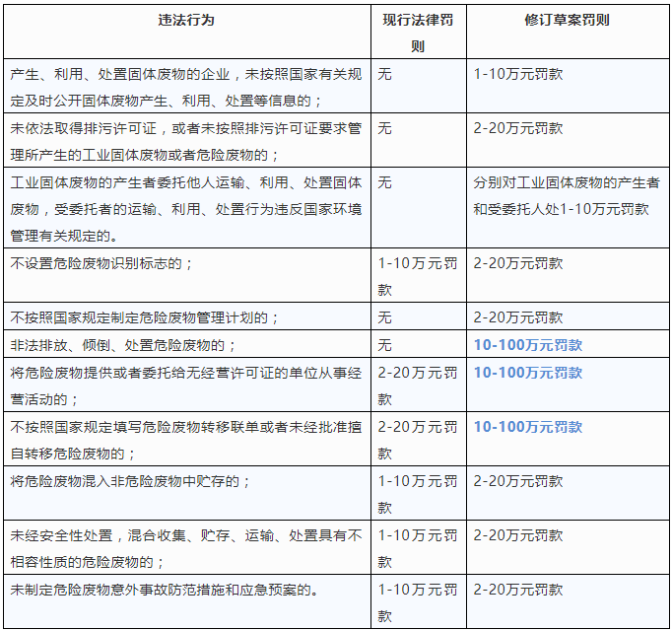
Task: Click the 未依法取得排污许可证 violation text
Action: pyautogui.click(x=186, y=141)
